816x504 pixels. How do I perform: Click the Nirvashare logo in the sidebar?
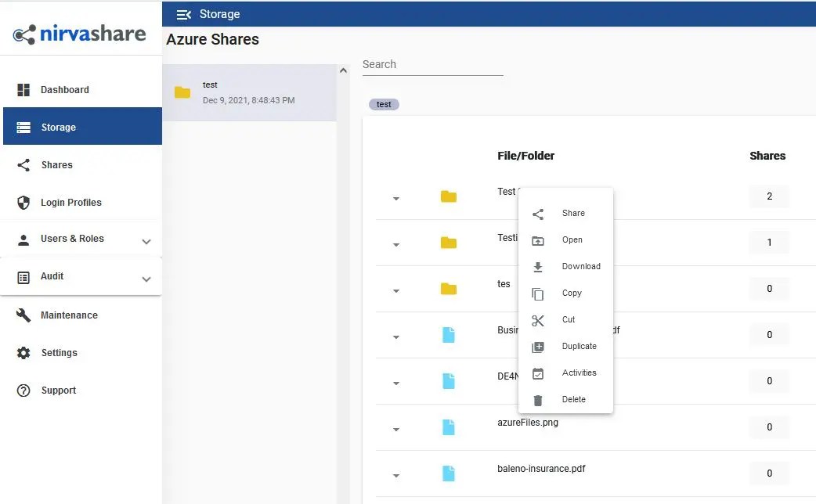pyautogui.click(x=81, y=33)
